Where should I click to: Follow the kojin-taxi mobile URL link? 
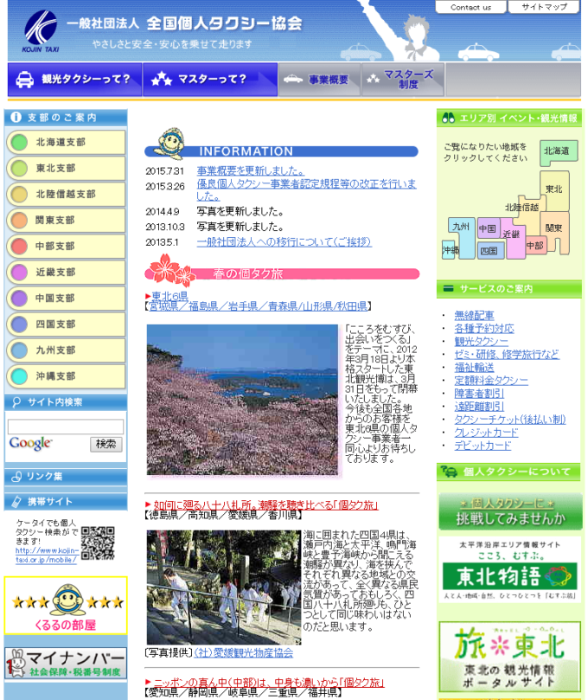coord(47,555)
